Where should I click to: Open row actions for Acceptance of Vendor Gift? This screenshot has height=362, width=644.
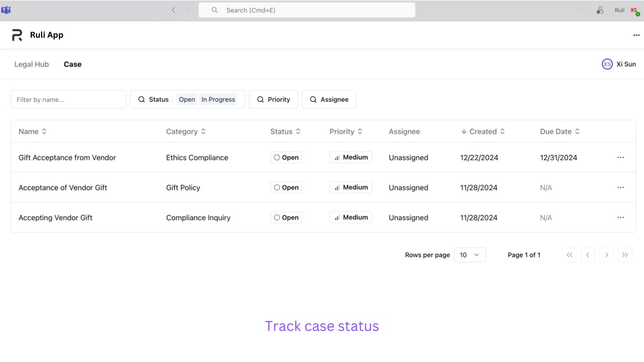coord(621,188)
